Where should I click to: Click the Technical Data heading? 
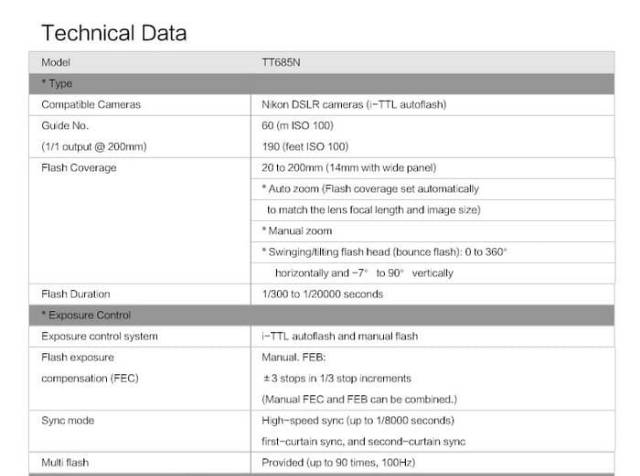click(114, 33)
